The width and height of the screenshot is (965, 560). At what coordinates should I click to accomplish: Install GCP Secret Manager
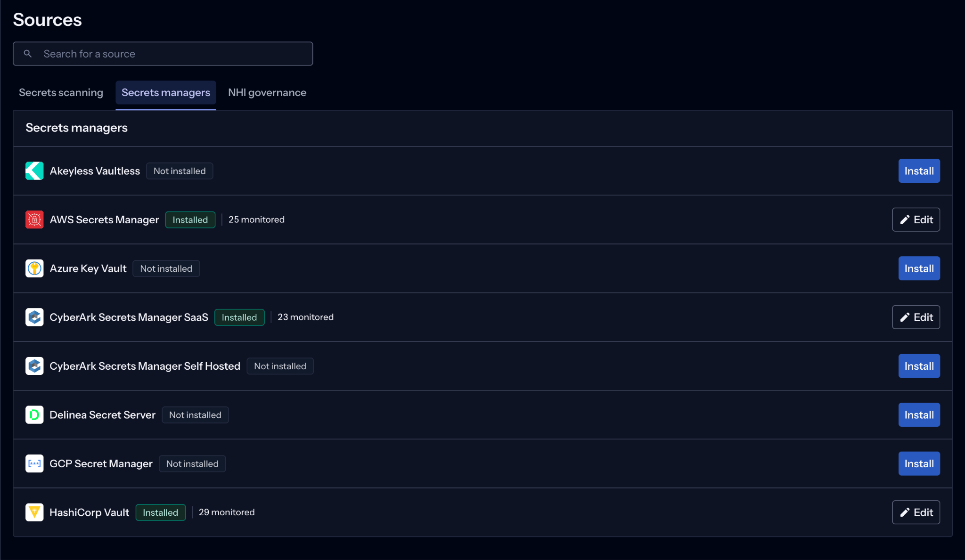(x=919, y=464)
